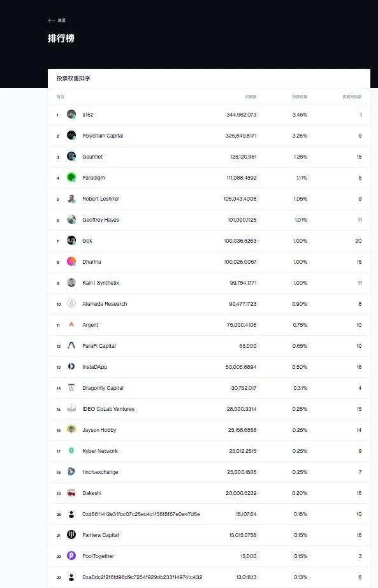Image resolution: width=378 pixels, height=588 pixels.
Task: Click Paradigm's green avatar
Action: click(x=71, y=177)
